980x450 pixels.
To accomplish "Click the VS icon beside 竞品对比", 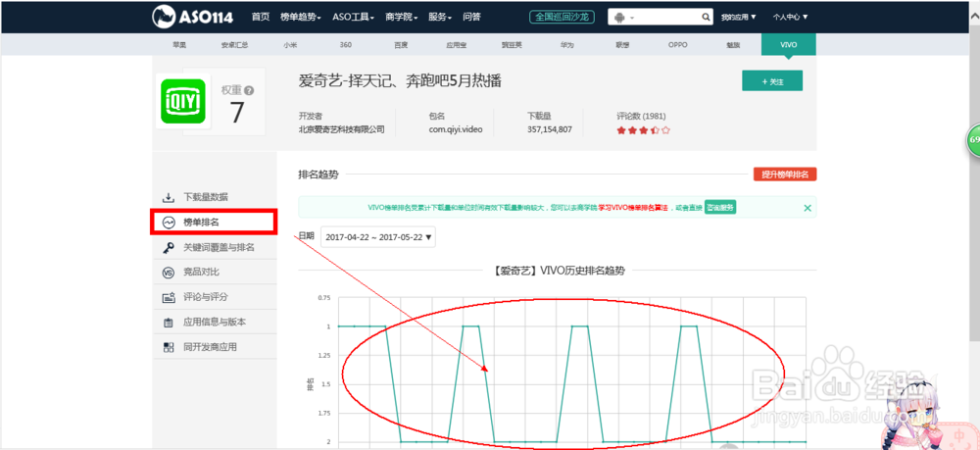I will point(169,273).
